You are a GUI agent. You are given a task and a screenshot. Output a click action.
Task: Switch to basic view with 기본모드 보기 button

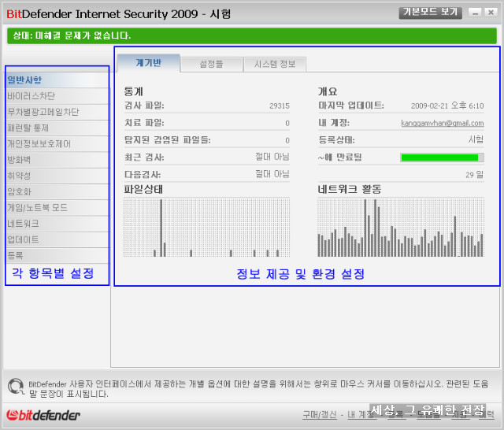coord(431,13)
